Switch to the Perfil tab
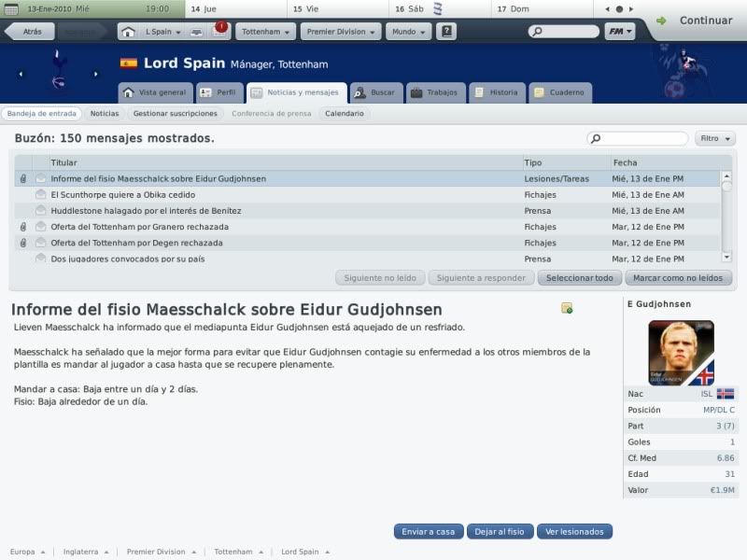747x560 pixels. [x=219, y=92]
